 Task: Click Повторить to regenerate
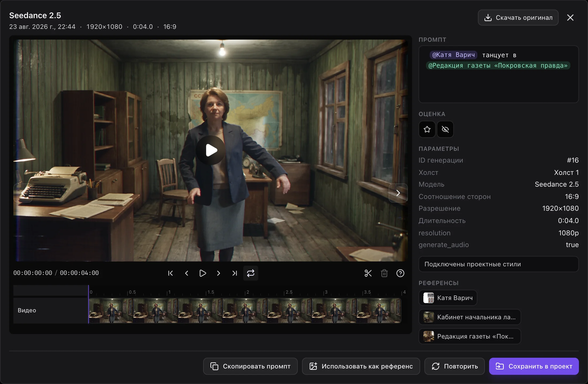(455, 366)
